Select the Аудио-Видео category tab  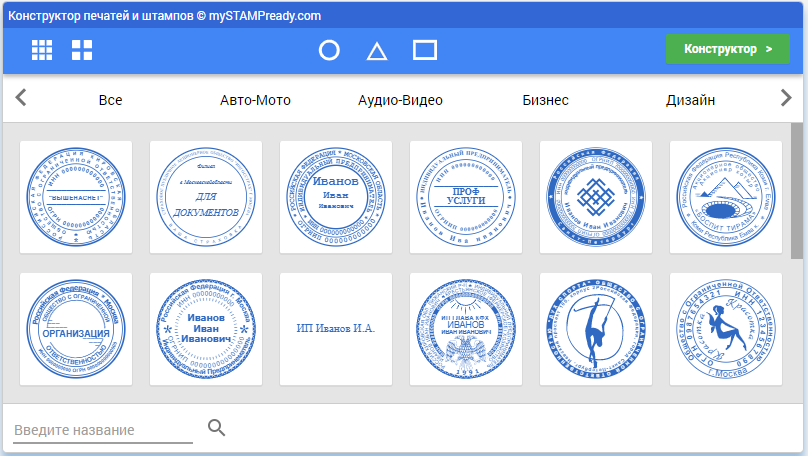coord(400,100)
